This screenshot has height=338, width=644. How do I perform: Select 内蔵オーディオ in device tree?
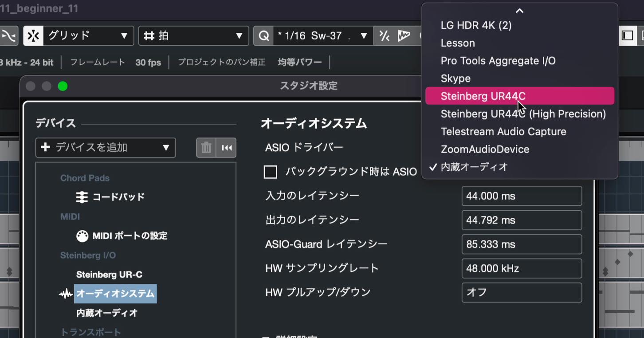point(107,313)
